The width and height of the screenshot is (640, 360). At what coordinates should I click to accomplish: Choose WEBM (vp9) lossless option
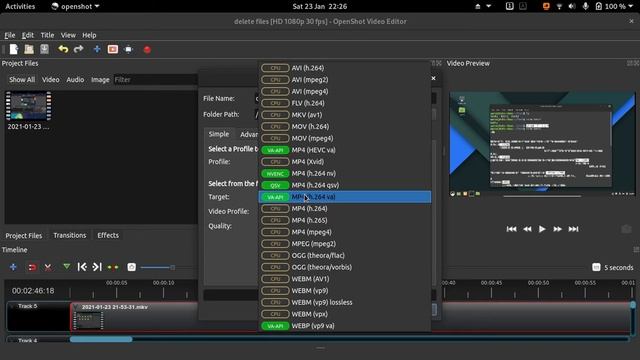pos(345,302)
